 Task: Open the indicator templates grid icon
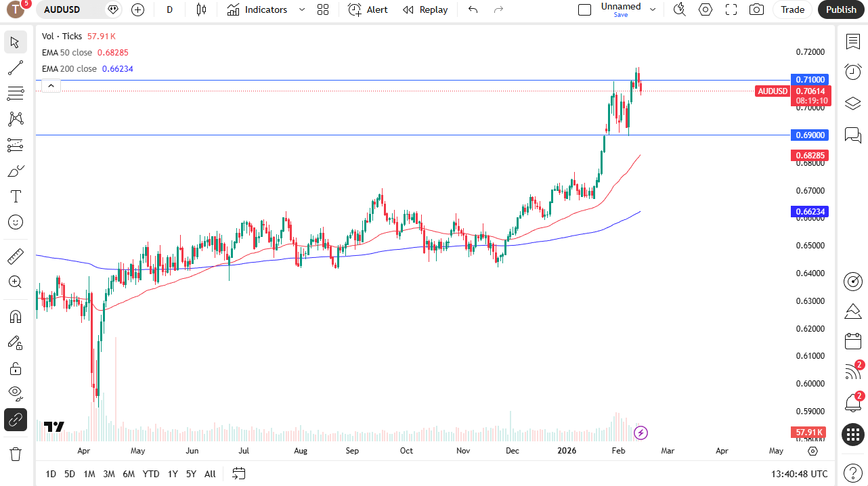(x=323, y=9)
